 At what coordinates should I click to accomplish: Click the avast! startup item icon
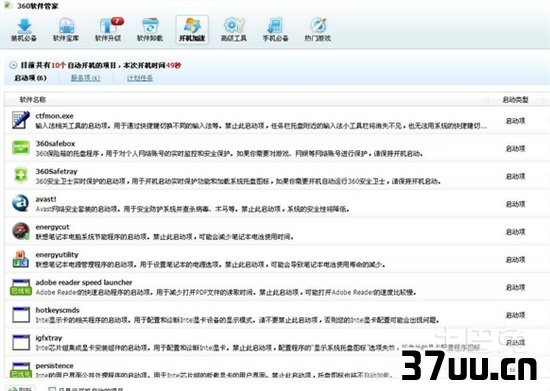[x=20, y=203]
